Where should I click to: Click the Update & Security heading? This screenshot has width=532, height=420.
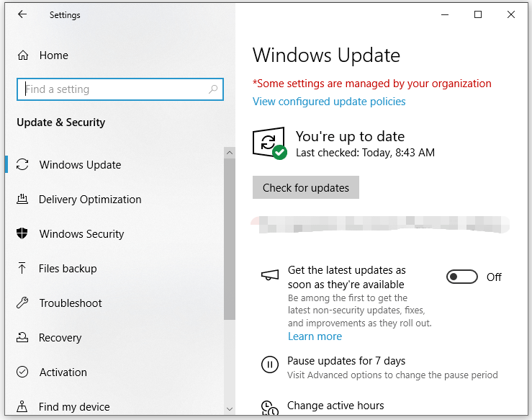click(x=61, y=122)
